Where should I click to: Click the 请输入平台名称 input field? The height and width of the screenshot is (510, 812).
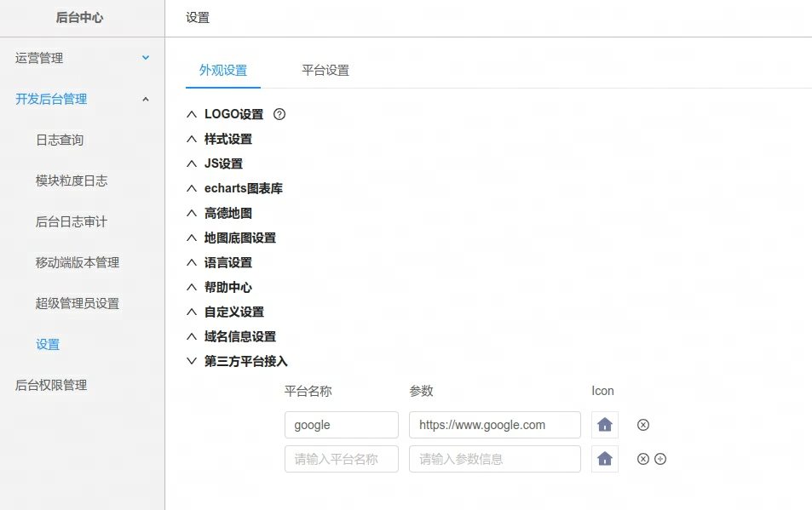[341, 459]
